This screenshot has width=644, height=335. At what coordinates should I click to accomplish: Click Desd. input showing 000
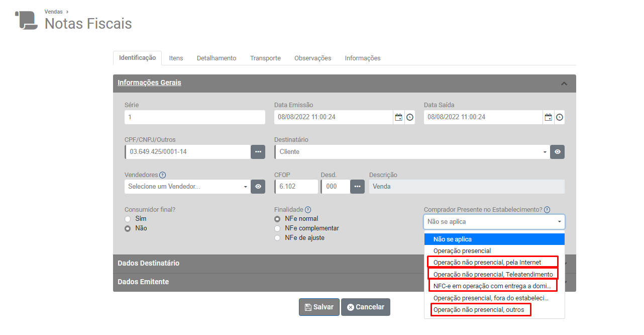(335, 186)
